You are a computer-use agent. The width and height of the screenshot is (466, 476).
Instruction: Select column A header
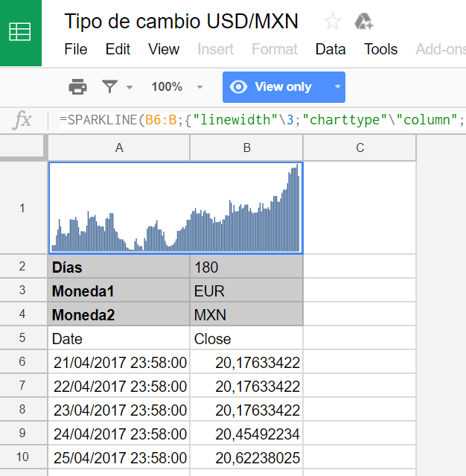tap(119, 147)
